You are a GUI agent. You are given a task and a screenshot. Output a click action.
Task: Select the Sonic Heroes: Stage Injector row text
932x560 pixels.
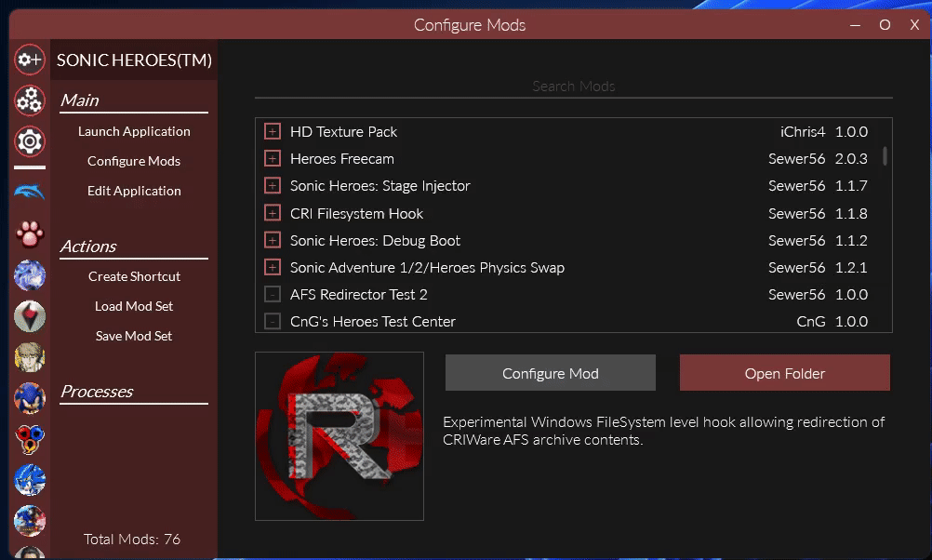[x=380, y=186]
